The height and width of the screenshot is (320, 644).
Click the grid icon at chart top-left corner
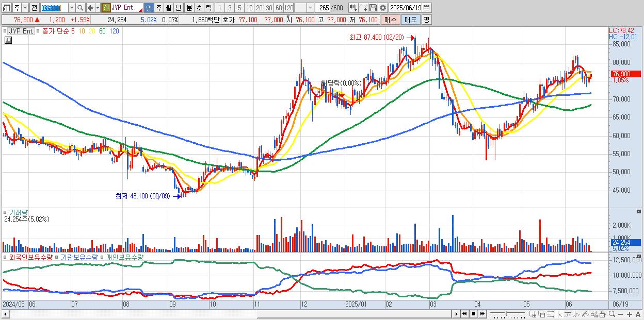8,40
